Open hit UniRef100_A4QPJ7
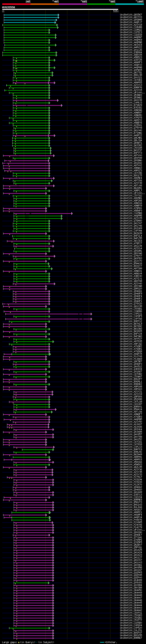Screen dimensions: 146x644 point(131,22)
